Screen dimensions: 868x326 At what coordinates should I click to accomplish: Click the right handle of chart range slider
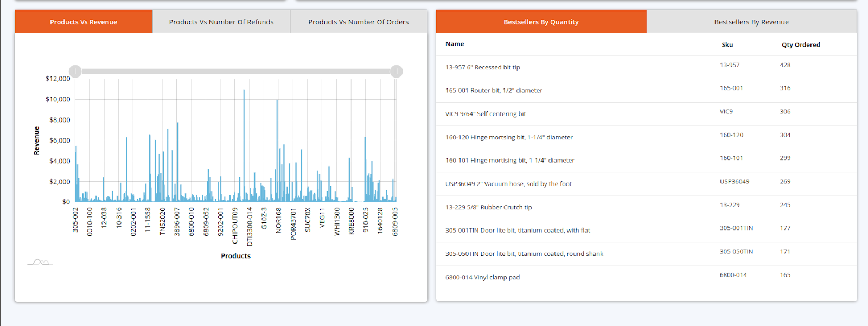pyautogui.click(x=396, y=71)
